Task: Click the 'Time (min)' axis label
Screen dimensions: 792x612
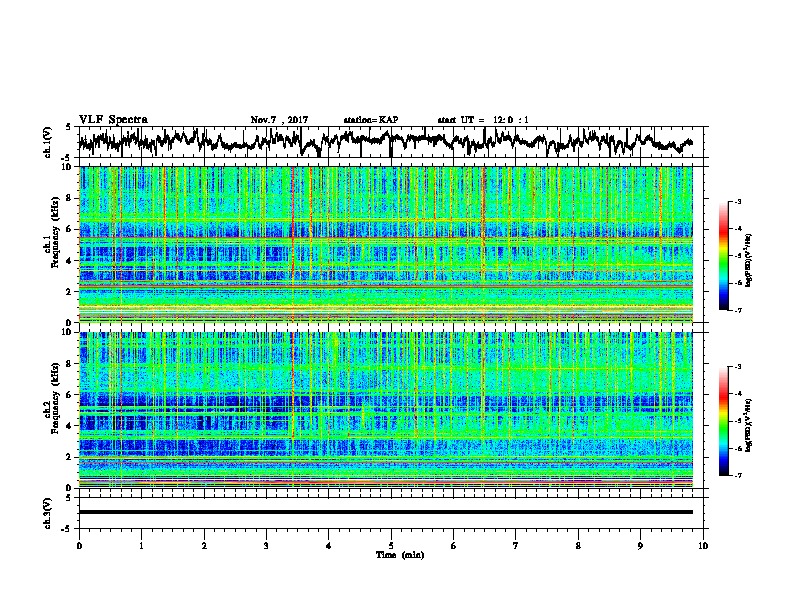Action: [x=400, y=555]
